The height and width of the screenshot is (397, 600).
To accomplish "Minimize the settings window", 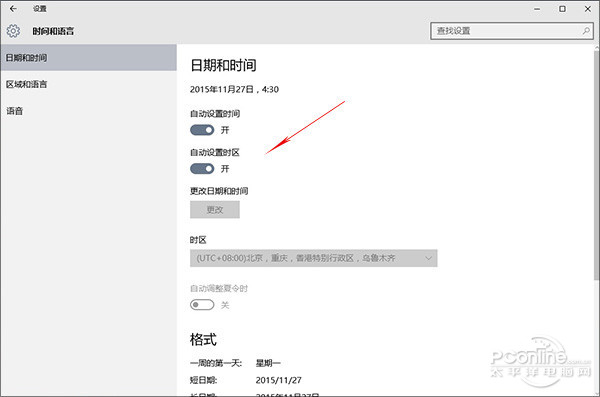I will [x=537, y=8].
